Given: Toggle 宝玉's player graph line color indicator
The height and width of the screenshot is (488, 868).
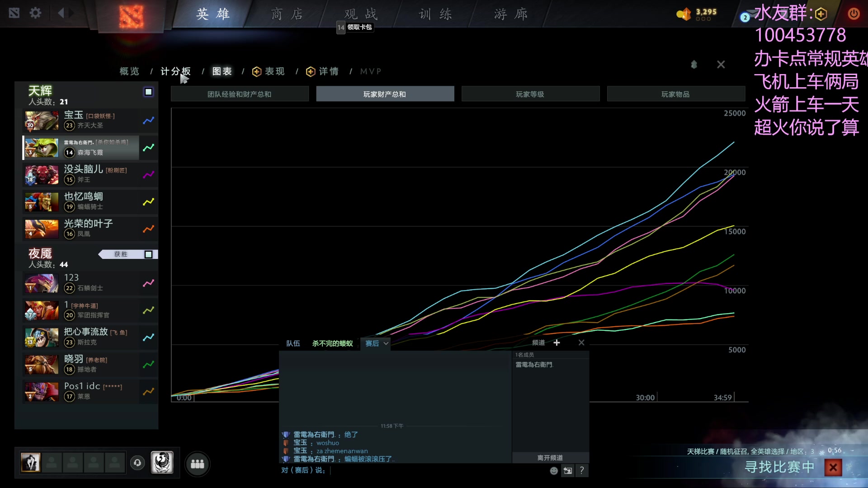Looking at the screenshot, I should pyautogui.click(x=148, y=121).
